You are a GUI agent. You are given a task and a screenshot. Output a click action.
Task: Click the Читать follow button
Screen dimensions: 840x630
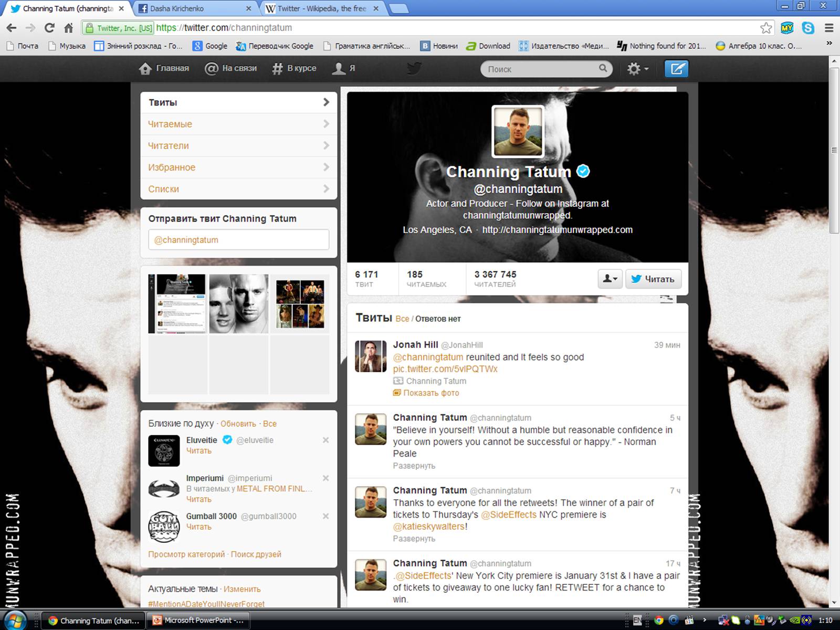[653, 279]
